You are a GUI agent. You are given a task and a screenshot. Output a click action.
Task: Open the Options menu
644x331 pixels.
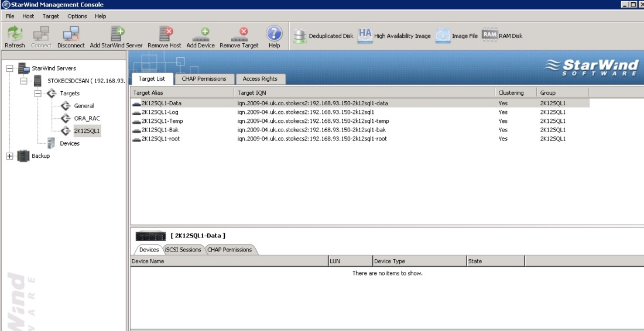tap(77, 16)
